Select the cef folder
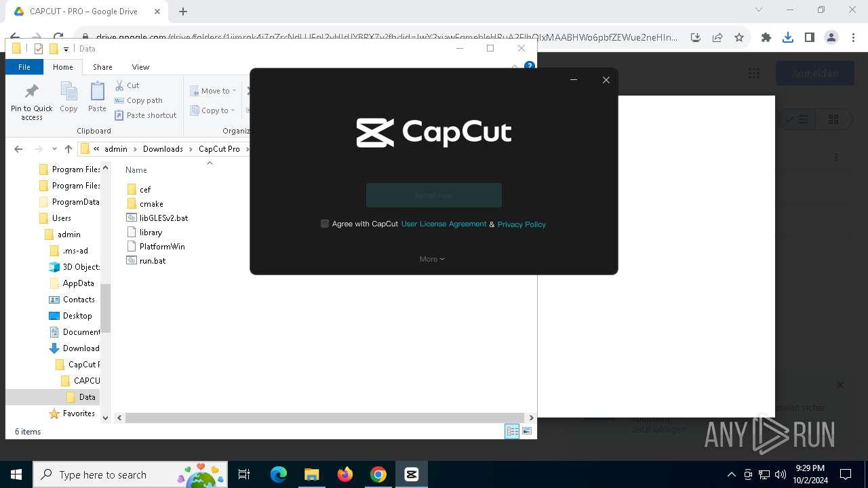 (x=138, y=190)
